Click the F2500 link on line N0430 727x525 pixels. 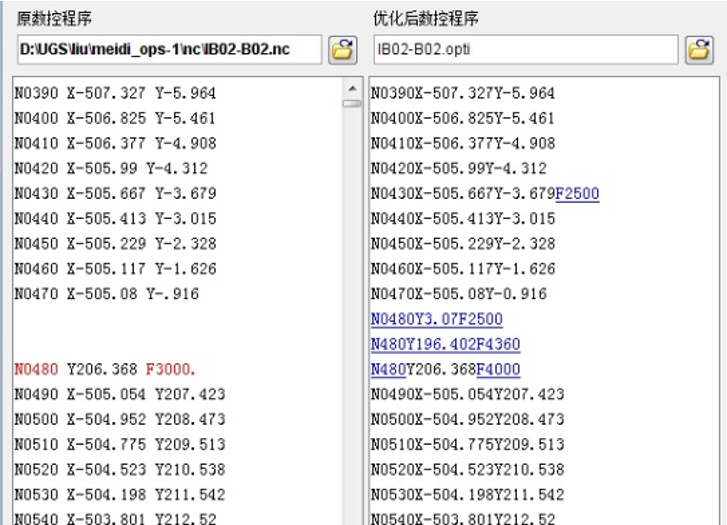pos(577,194)
